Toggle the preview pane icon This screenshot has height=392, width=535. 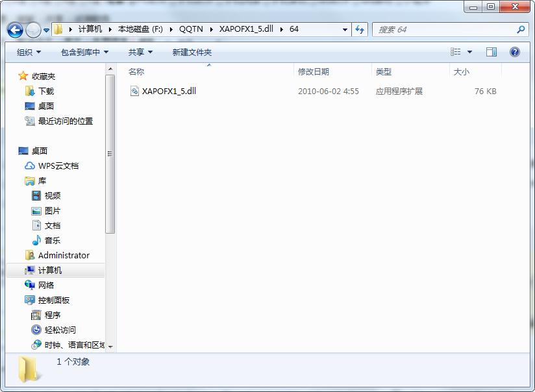(491, 52)
